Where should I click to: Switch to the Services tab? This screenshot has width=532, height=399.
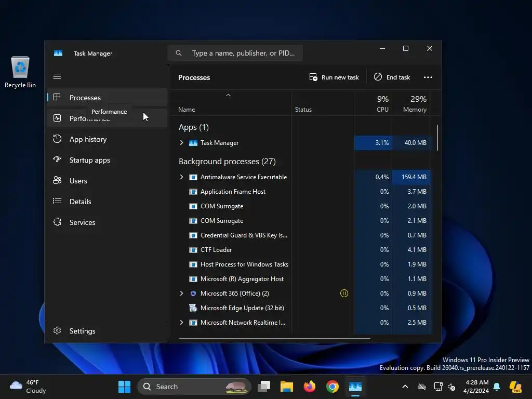(107, 222)
